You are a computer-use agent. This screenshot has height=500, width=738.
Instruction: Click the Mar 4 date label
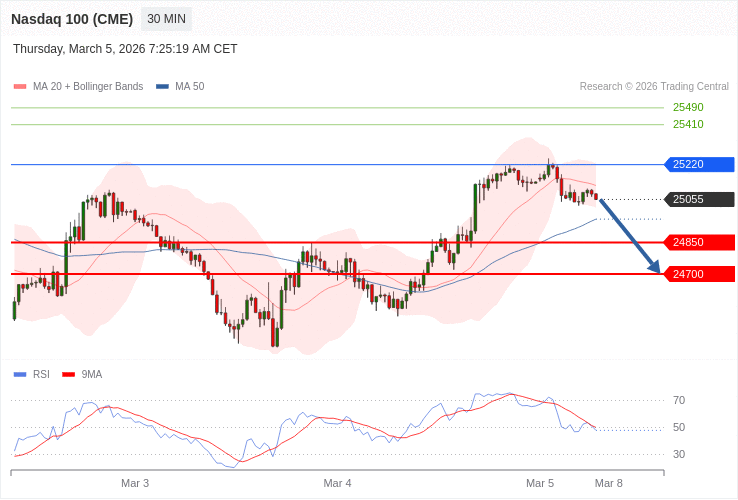(337, 483)
